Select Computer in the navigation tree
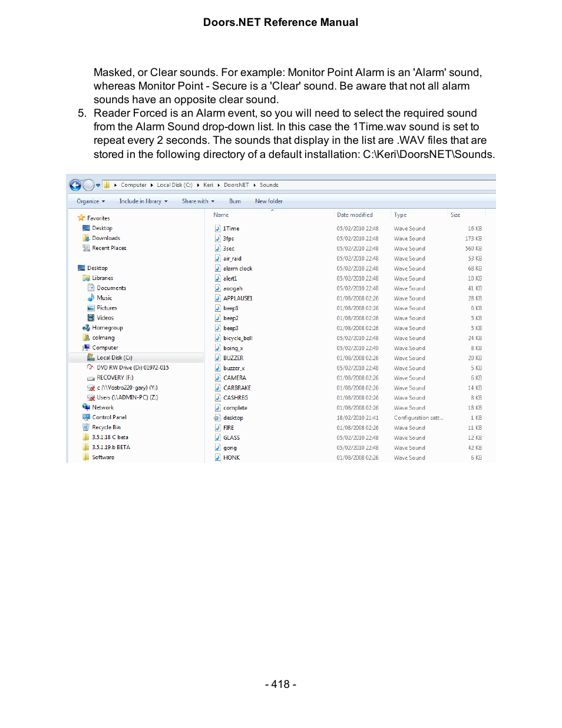 (105, 348)
